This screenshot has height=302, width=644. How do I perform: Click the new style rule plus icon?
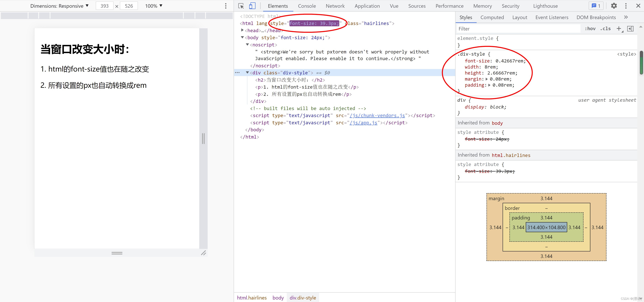[x=619, y=29]
